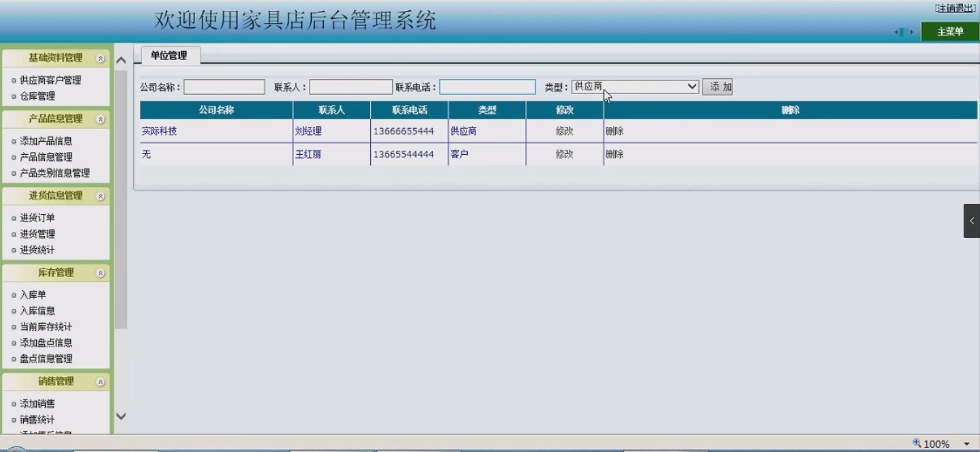The width and height of the screenshot is (980, 452).
Task: Open 供应商客户管理 in the sidebar
Action: (50, 80)
